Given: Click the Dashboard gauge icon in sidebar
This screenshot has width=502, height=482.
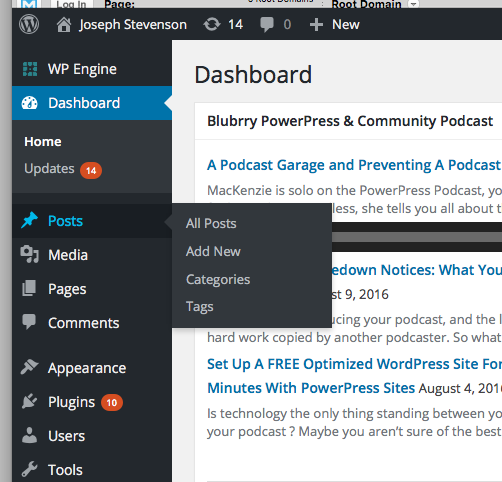Looking at the screenshot, I should pyautogui.click(x=30, y=103).
